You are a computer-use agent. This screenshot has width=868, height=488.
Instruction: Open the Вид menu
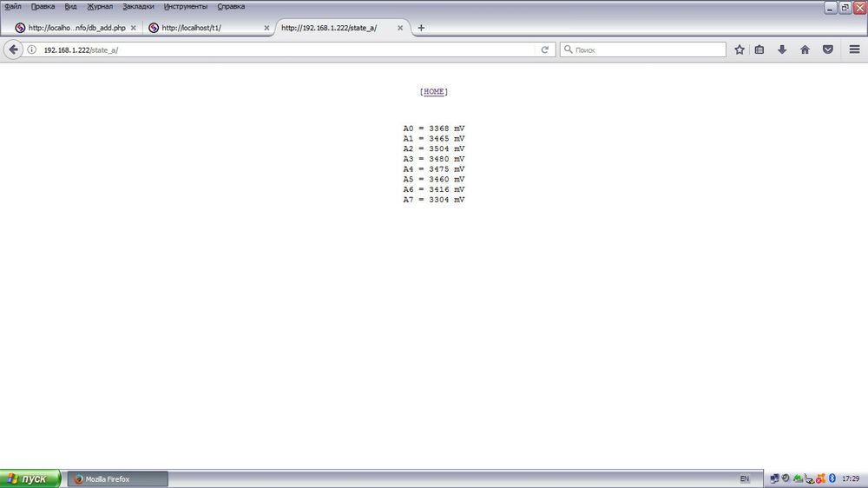coord(71,7)
